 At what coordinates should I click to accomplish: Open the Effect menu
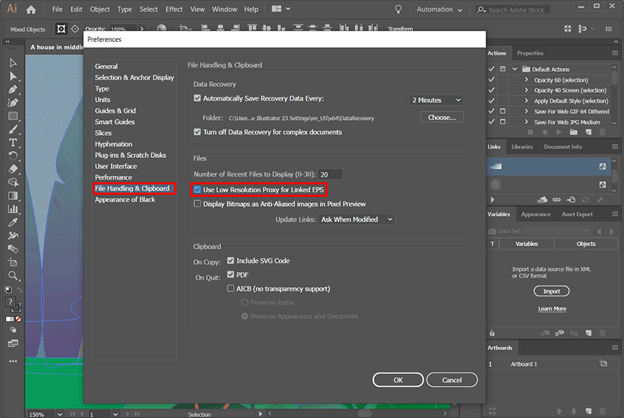coord(175,9)
